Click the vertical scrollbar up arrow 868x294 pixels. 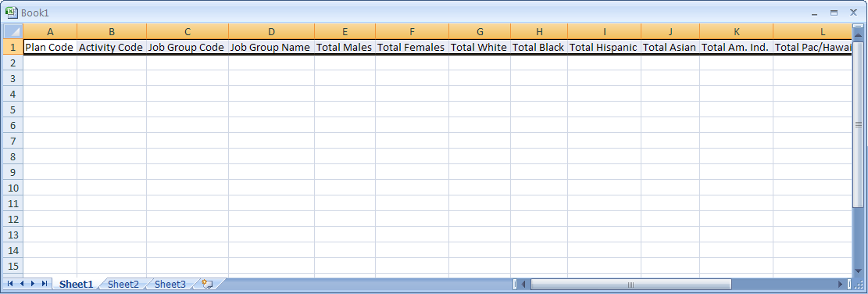(x=858, y=35)
